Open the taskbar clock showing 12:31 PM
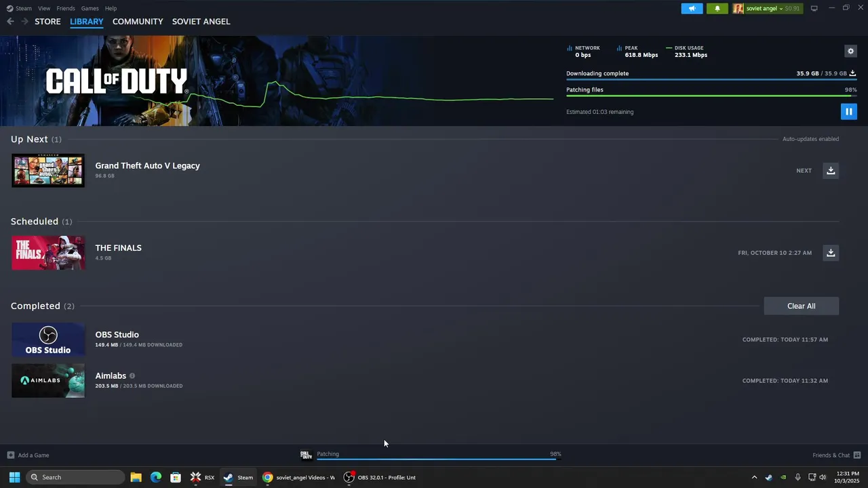 [847, 477]
